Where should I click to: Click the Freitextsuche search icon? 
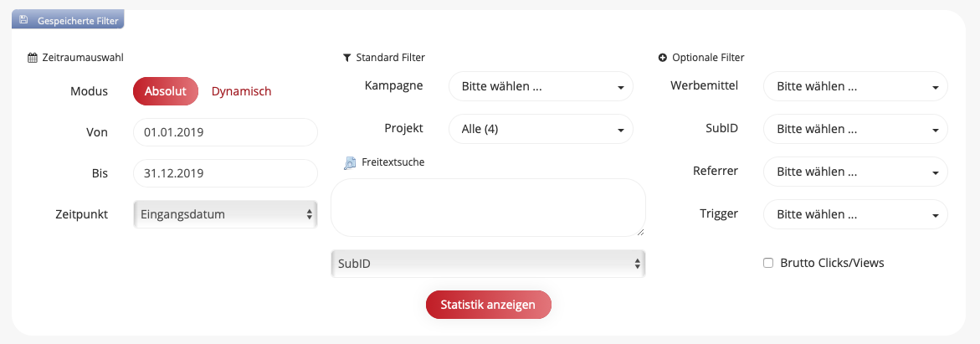[350, 163]
